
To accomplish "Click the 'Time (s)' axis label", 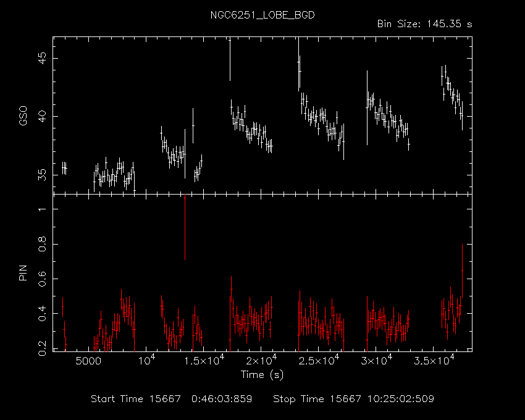I will coord(262,375).
